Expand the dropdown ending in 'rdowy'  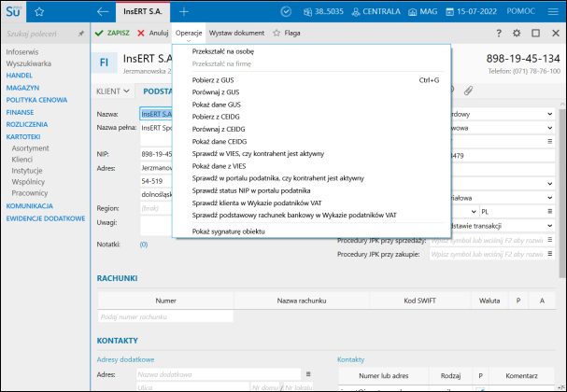coord(549,114)
